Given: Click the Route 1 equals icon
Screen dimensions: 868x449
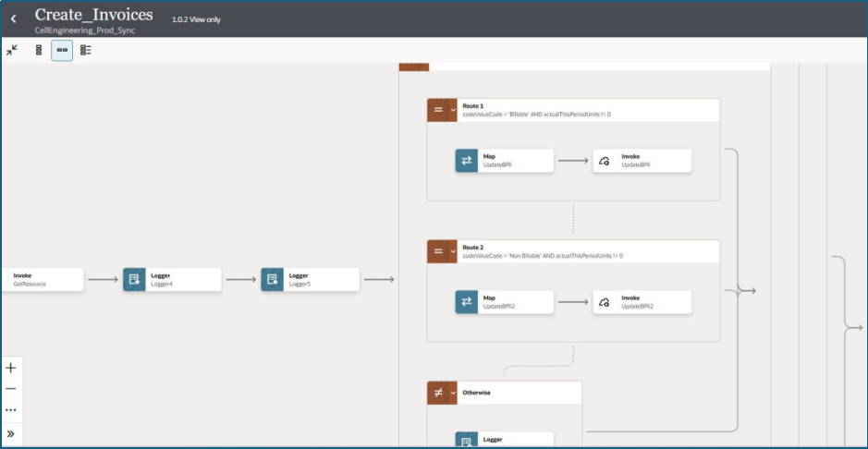Looking at the screenshot, I should pos(438,110).
